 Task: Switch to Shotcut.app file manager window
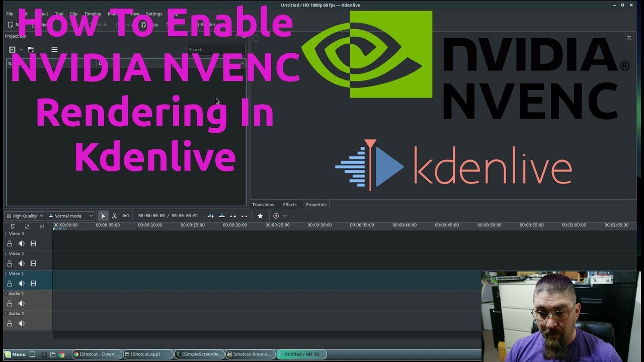[148, 354]
